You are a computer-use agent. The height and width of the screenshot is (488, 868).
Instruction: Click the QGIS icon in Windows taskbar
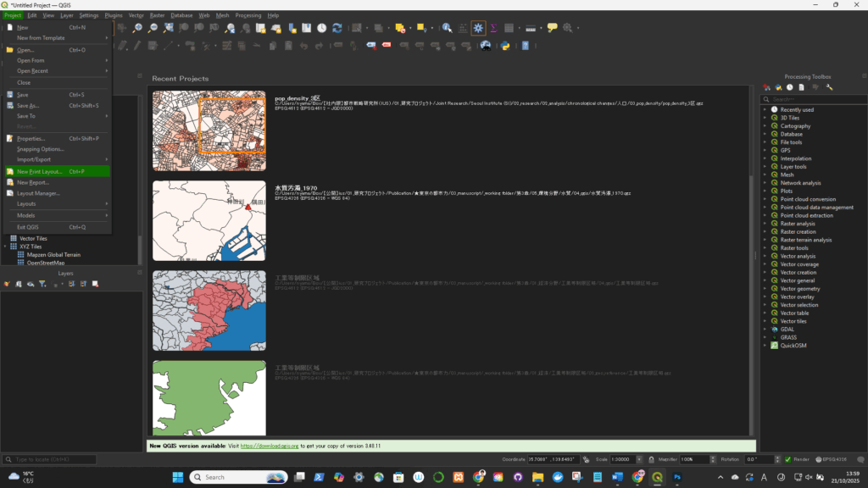(x=657, y=477)
